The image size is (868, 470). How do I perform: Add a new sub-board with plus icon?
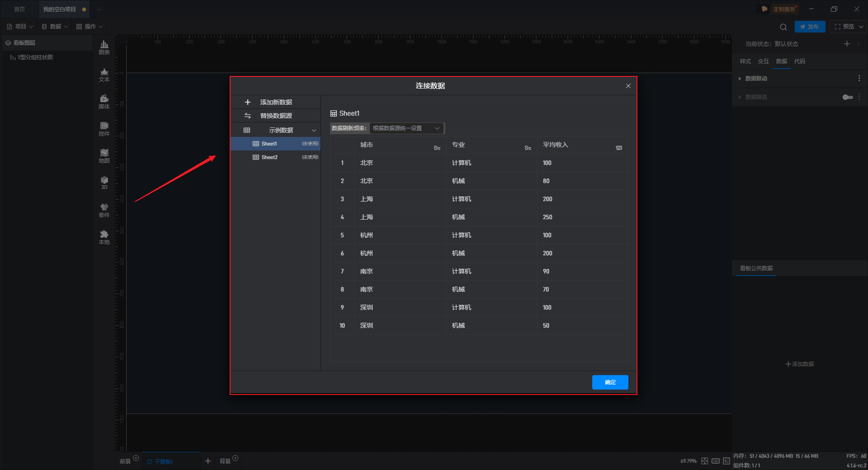click(208, 461)
